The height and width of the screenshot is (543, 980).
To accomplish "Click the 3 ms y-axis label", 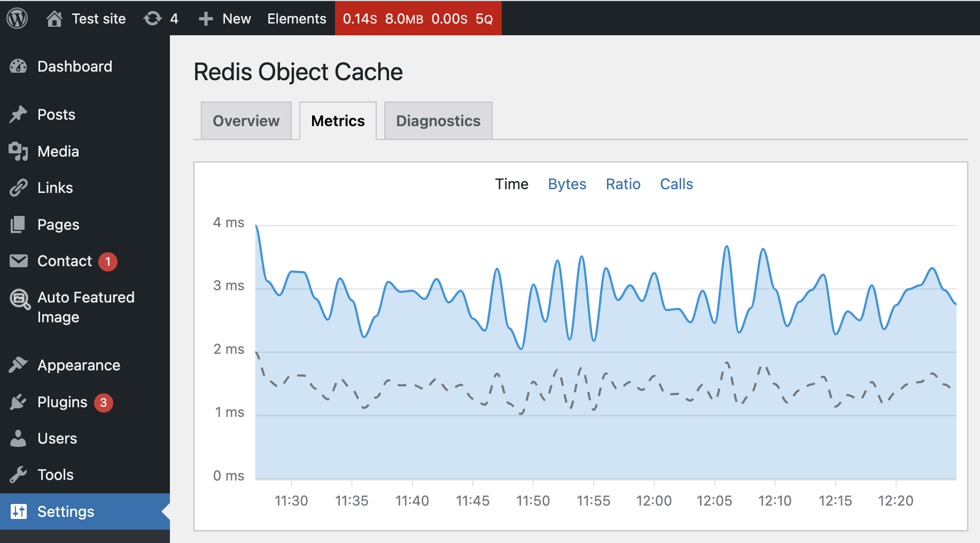I will pos(229,285).
